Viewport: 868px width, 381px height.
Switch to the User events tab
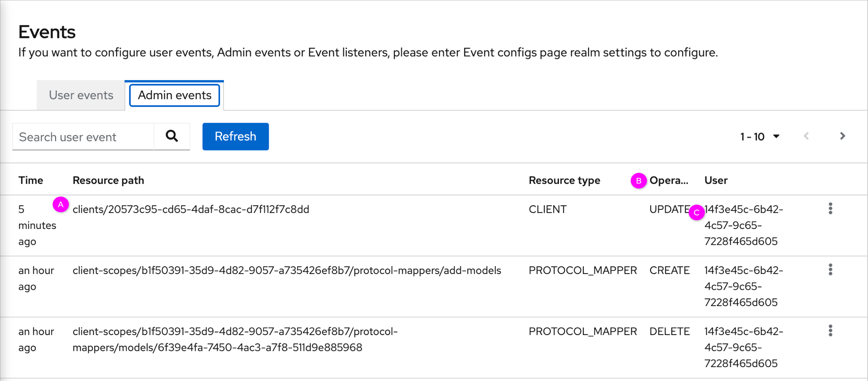click(x=80, y=95)
